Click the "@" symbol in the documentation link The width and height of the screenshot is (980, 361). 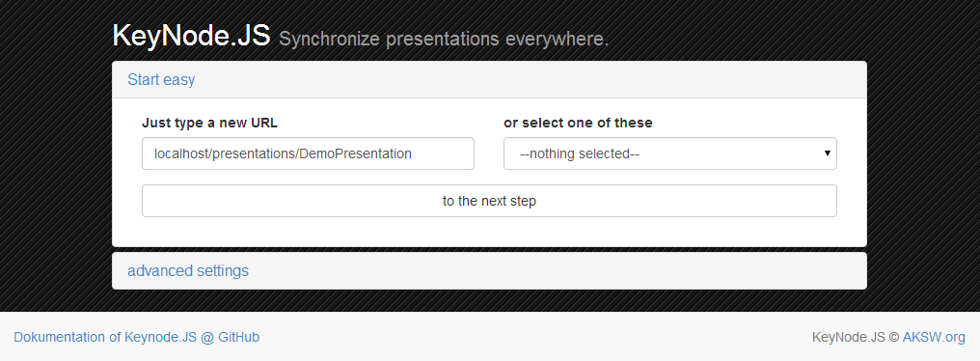click(207, 337)
